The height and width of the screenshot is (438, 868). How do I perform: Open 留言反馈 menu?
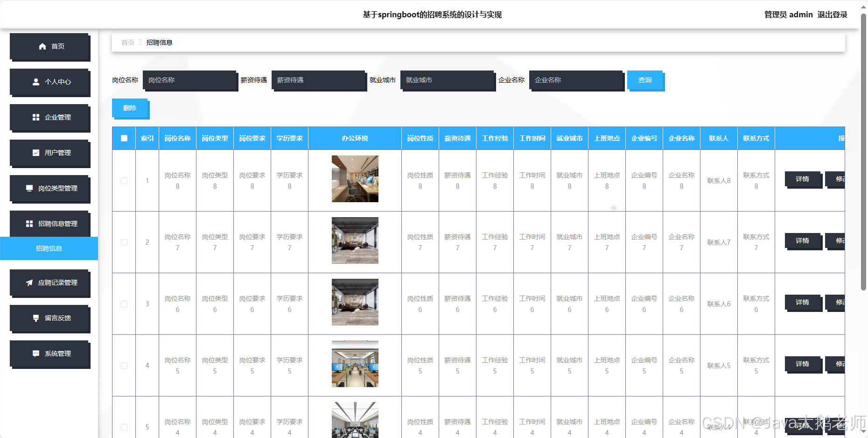49,318
